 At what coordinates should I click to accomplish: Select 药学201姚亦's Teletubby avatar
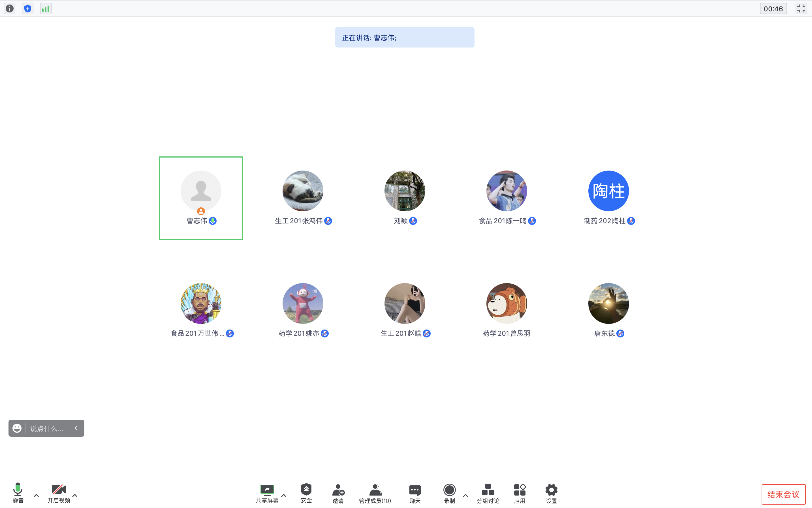303,303
